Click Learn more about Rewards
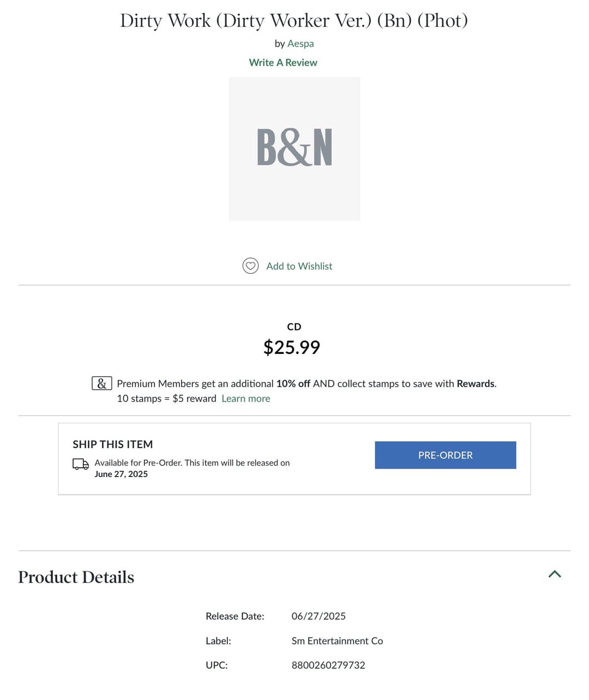The height and width of the screenshot is (700, 589). click(245, 399)
